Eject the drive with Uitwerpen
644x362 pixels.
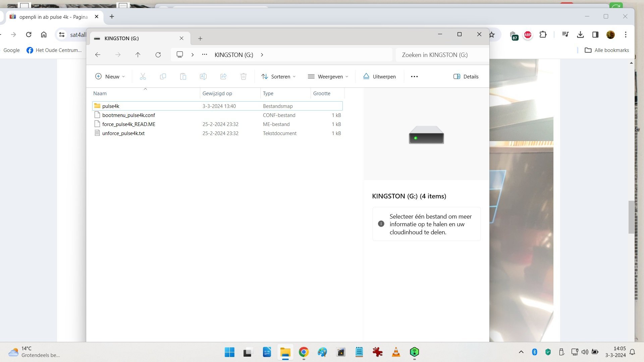click(379, 76)
